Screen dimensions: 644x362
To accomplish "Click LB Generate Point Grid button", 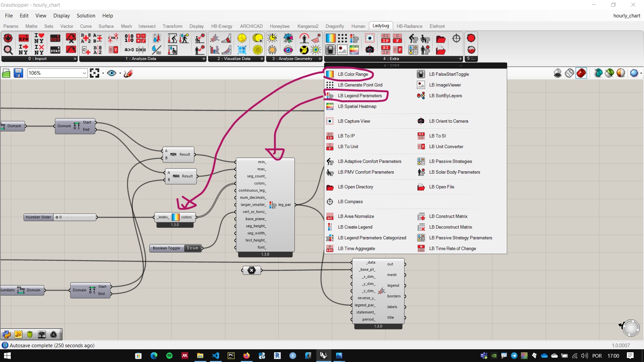I will pos(361,85).
